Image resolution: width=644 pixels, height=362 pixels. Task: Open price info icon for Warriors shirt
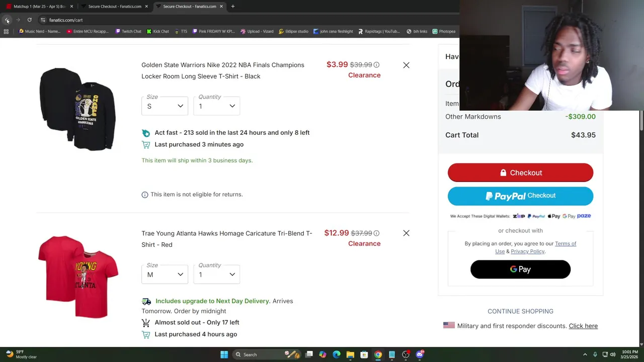(376, 65)
